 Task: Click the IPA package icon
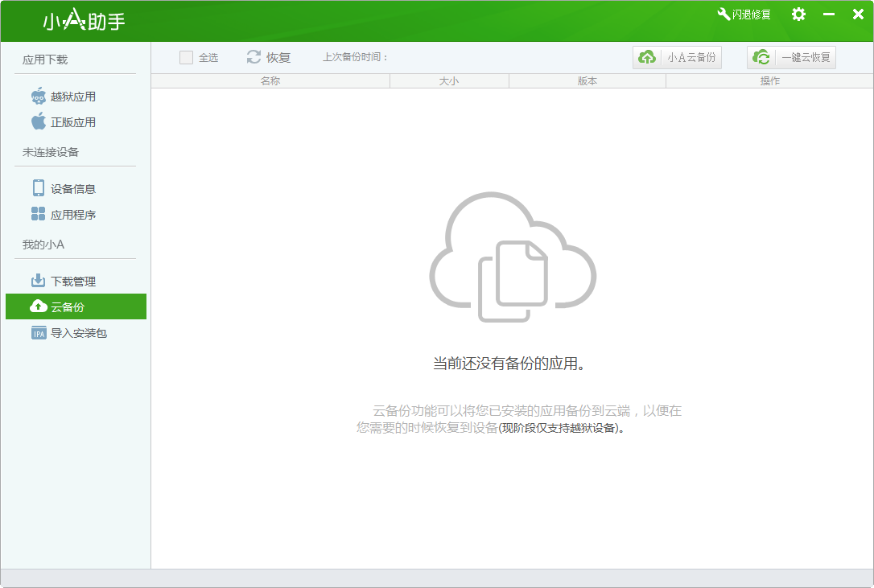tap(39, 333)
